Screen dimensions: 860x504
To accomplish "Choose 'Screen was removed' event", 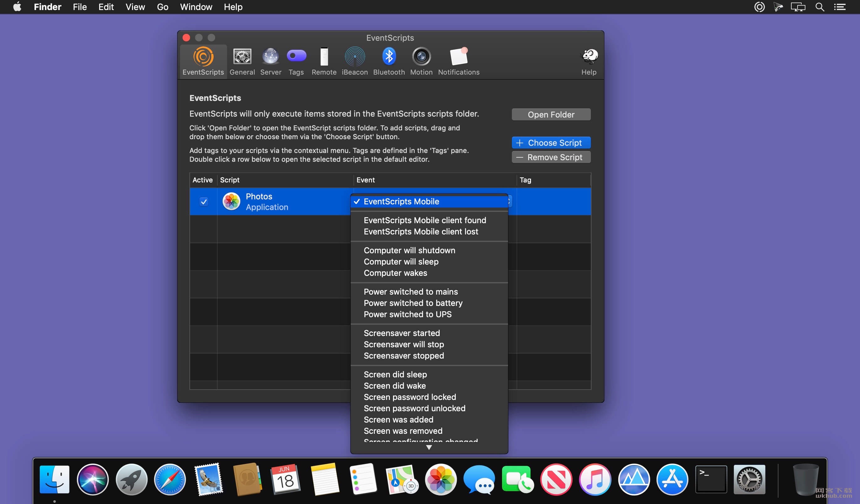I will [429, 430].
